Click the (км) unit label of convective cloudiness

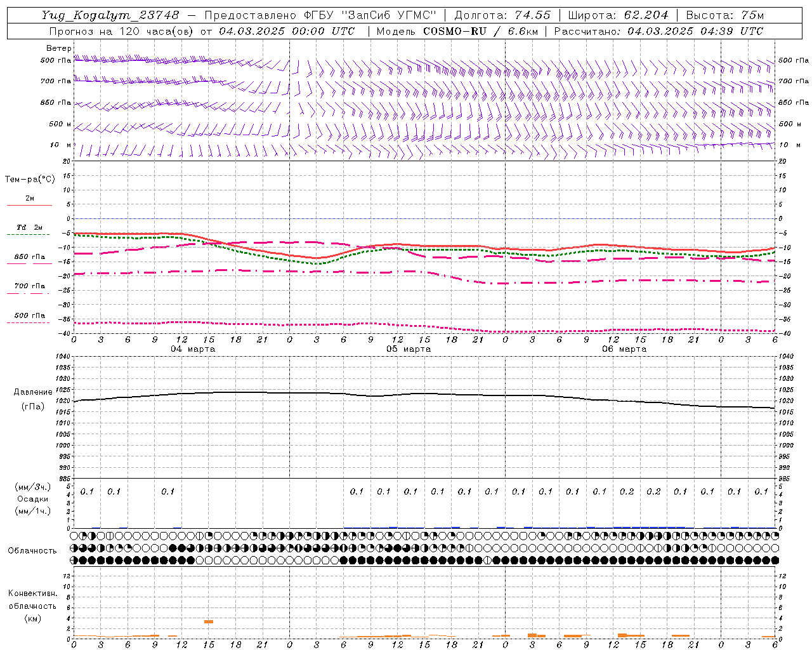click(x=32, y=618)
